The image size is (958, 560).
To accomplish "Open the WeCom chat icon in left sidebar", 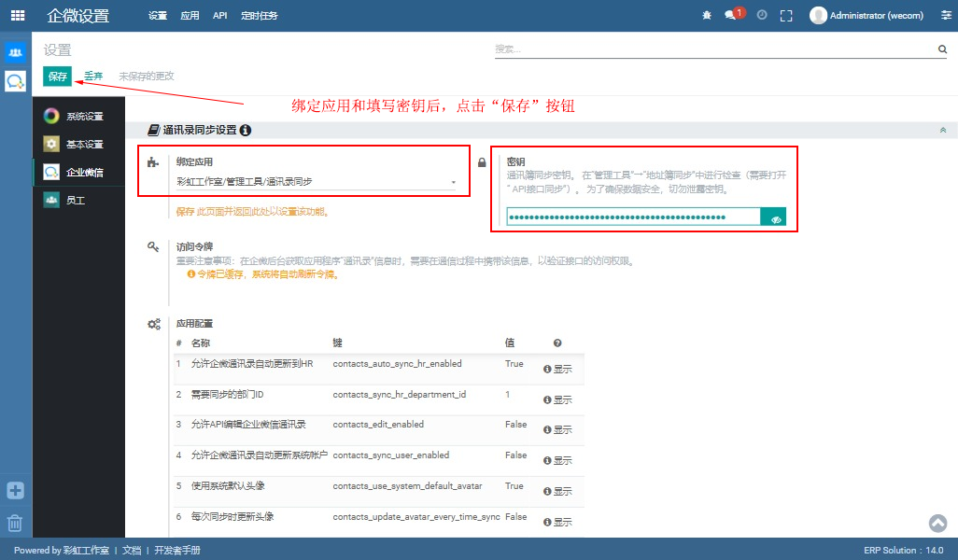I will click(15, 80).
